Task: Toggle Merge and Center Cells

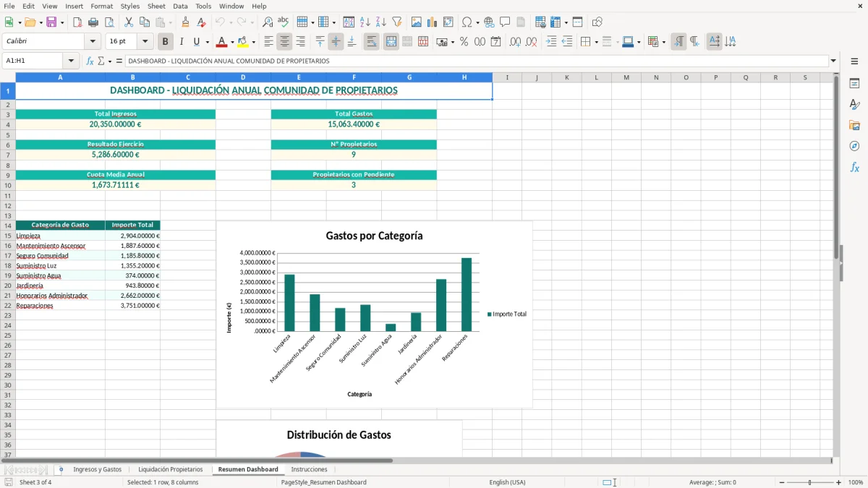Action: (391, 42)
